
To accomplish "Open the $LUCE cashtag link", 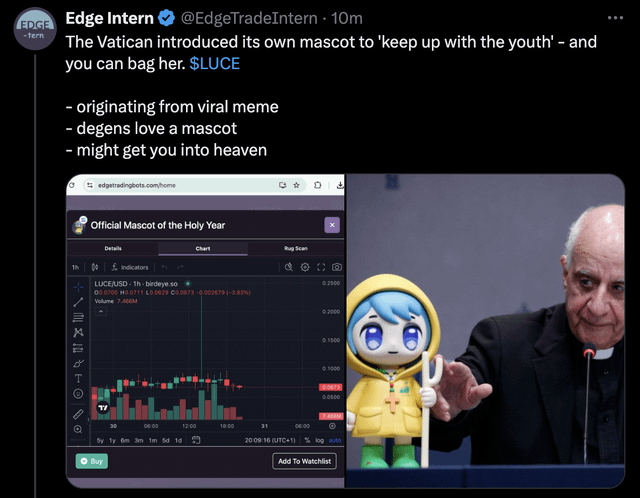I will (x=215, y=64).
